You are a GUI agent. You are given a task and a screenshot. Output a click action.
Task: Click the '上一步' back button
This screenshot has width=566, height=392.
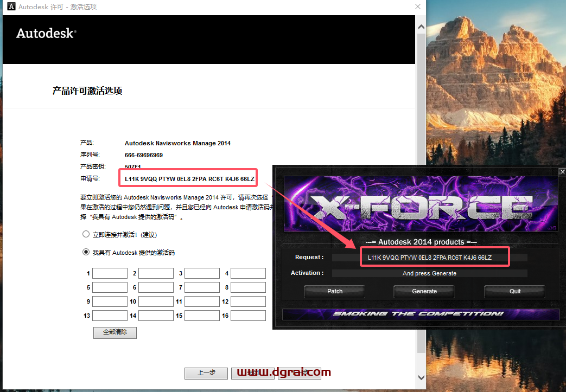[206, 373]
